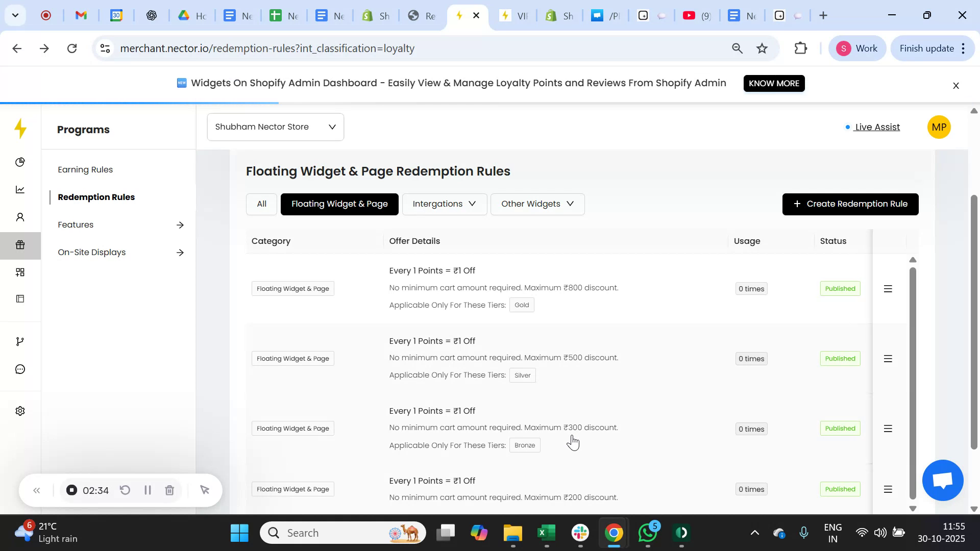Open the chat bubble sidebar icon

point(20,369)
